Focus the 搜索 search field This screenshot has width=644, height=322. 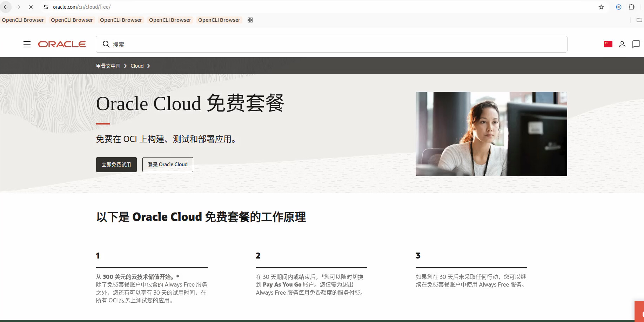(331, 44)
